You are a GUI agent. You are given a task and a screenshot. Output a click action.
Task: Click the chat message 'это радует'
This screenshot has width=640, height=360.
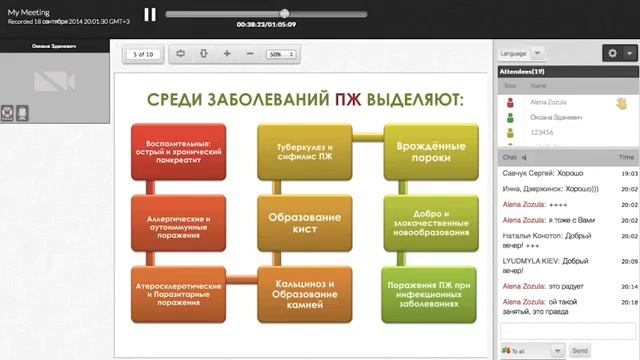click(566, 287)
